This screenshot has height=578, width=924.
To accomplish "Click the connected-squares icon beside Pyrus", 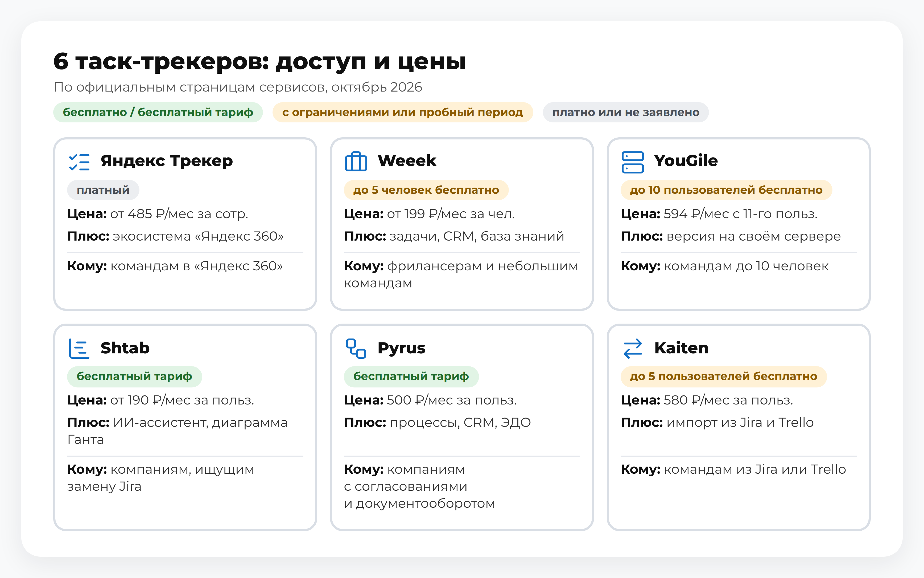I will 356,349.
